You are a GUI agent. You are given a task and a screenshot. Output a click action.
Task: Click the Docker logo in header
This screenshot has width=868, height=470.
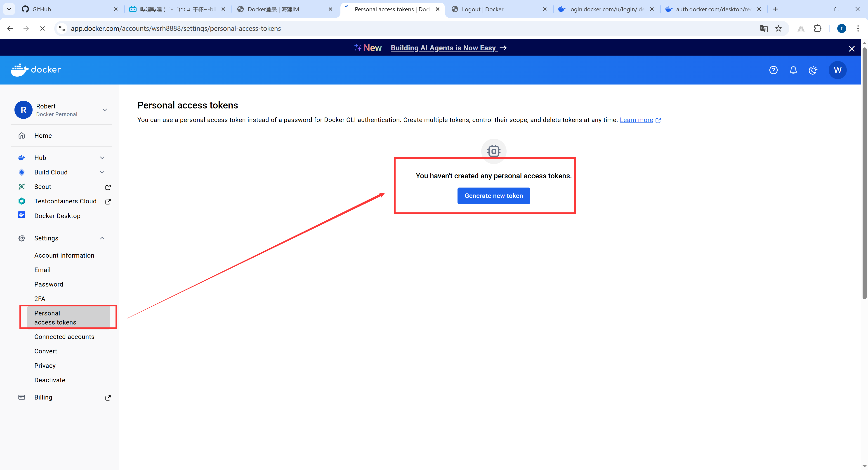click(x=36, y=70)
